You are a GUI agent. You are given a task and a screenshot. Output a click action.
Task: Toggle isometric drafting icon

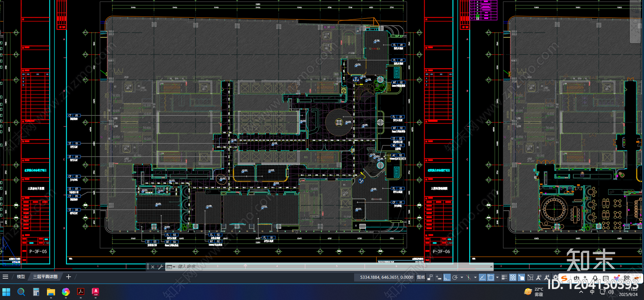point(469,277)
